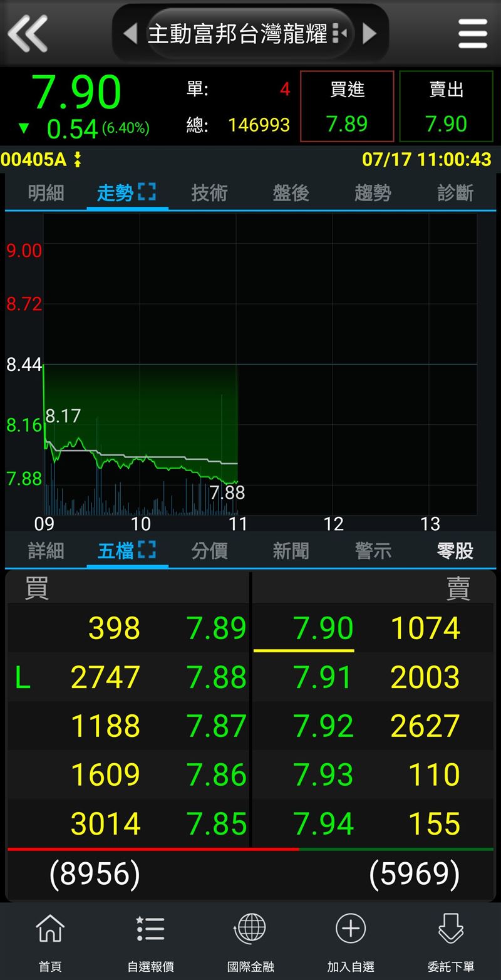Viewport: 501px width, 980px height.
Task: Select ask price 7.90 in order book
Action: point(324,628)
